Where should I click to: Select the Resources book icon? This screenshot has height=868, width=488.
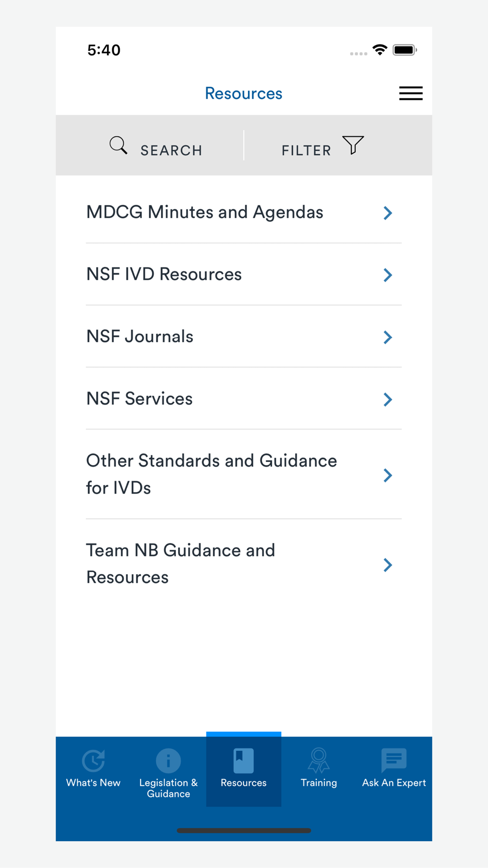(244, 761)
